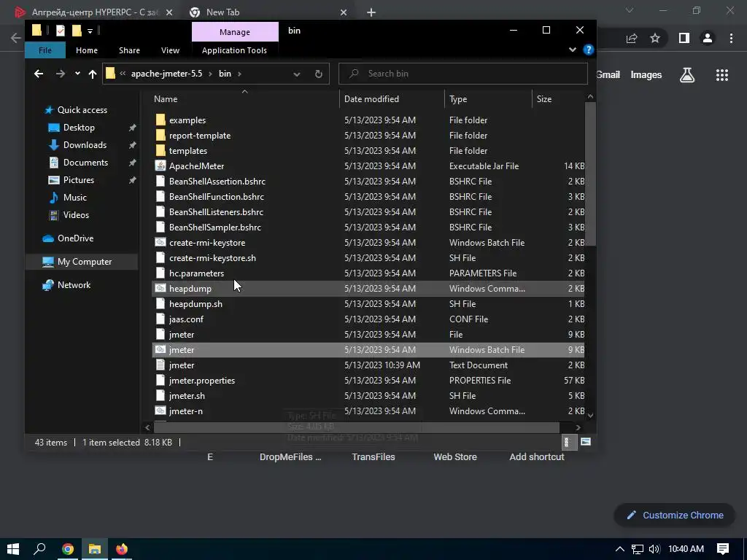747x560 pixels.
Task: Click the Manage contextual tab
Action: (x=235, y=32)
